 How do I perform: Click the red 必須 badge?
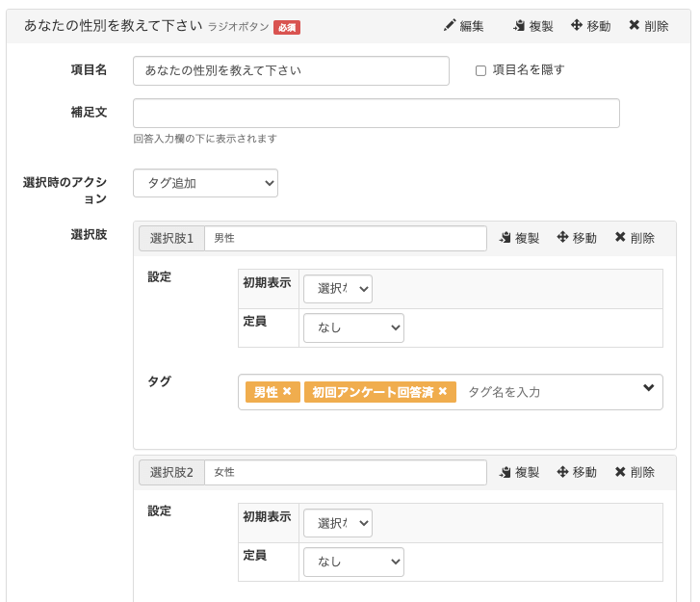[287, 28]
